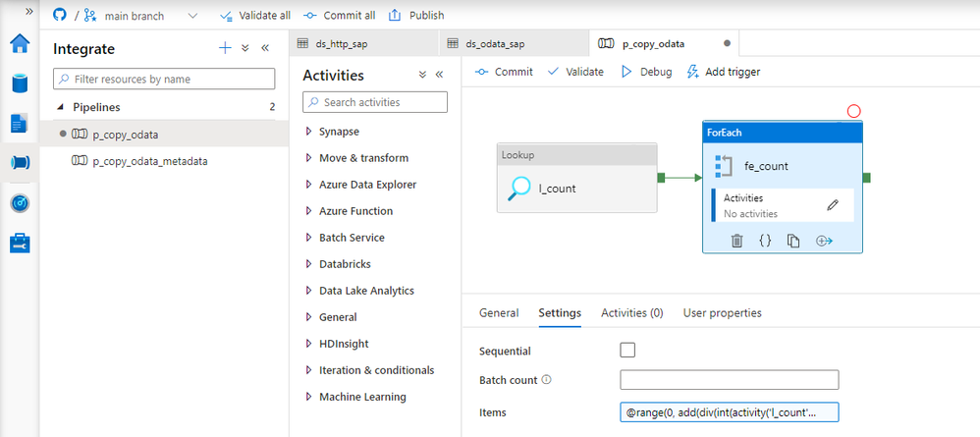The image size is (980, 437).
Task: Open the Data hub database icon
Action: (x=20, y=83)
